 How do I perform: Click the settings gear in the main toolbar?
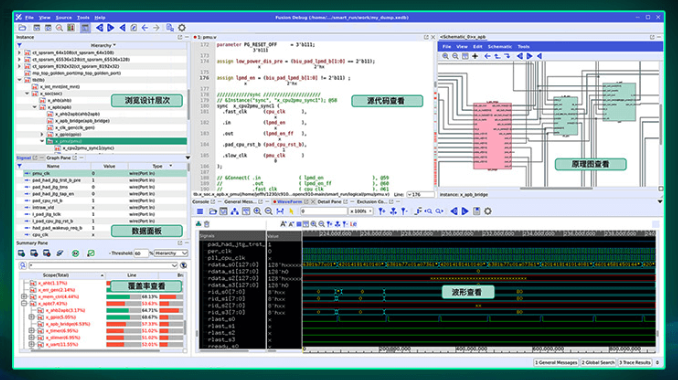point(182,28)
